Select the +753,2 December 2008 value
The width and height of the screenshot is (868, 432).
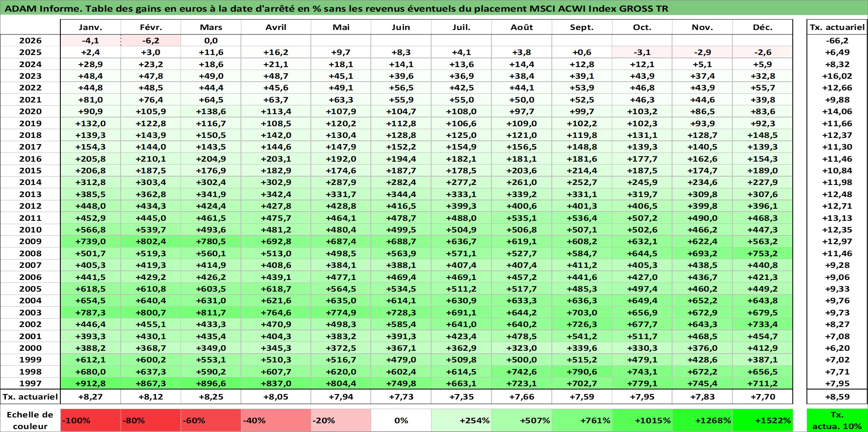coord(763,253)
